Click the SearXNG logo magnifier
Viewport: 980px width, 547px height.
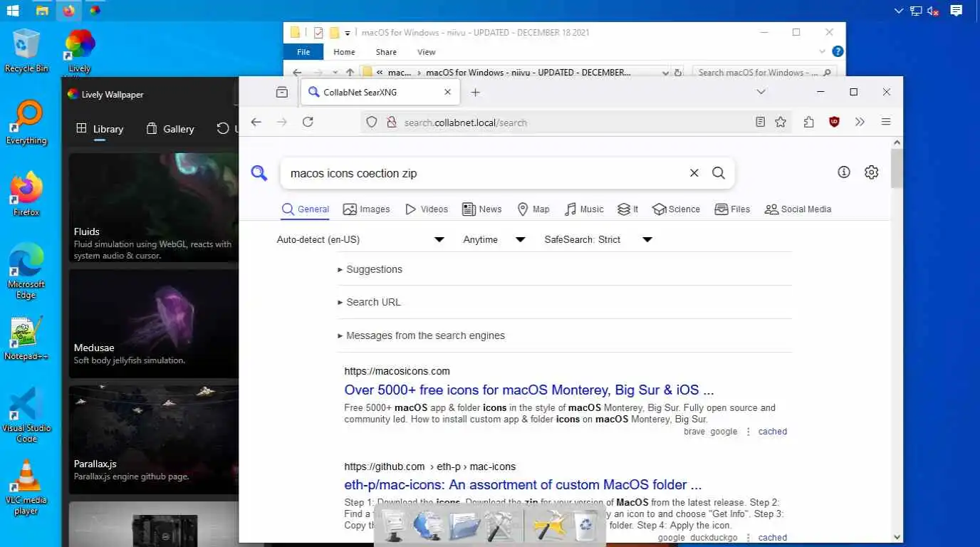click(x=259, y=173)
